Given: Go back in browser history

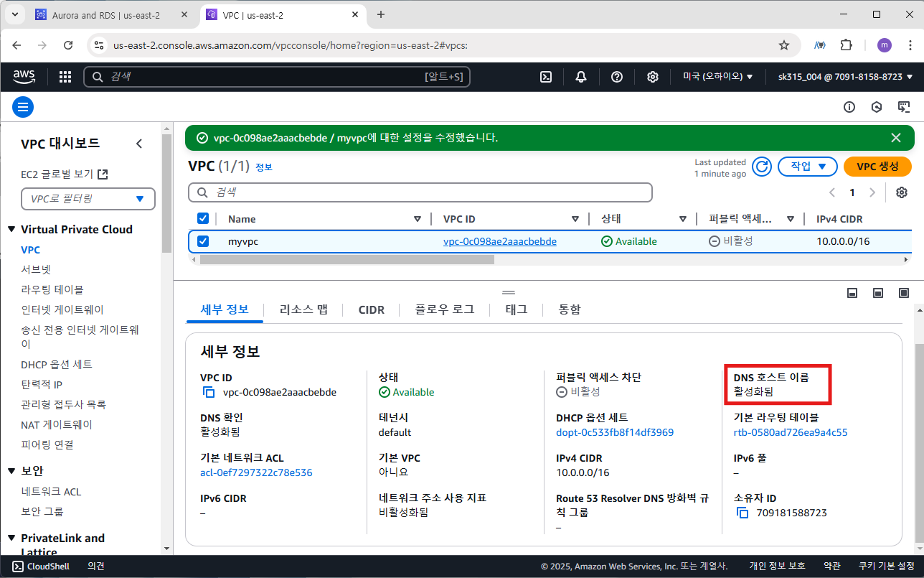Looking at the screenshot, I should (x=16, y=45).
